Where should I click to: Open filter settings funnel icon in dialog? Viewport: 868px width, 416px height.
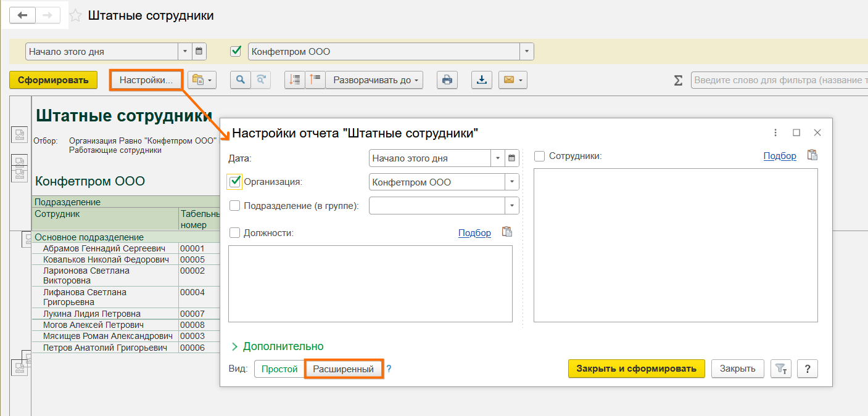point(781,369)
